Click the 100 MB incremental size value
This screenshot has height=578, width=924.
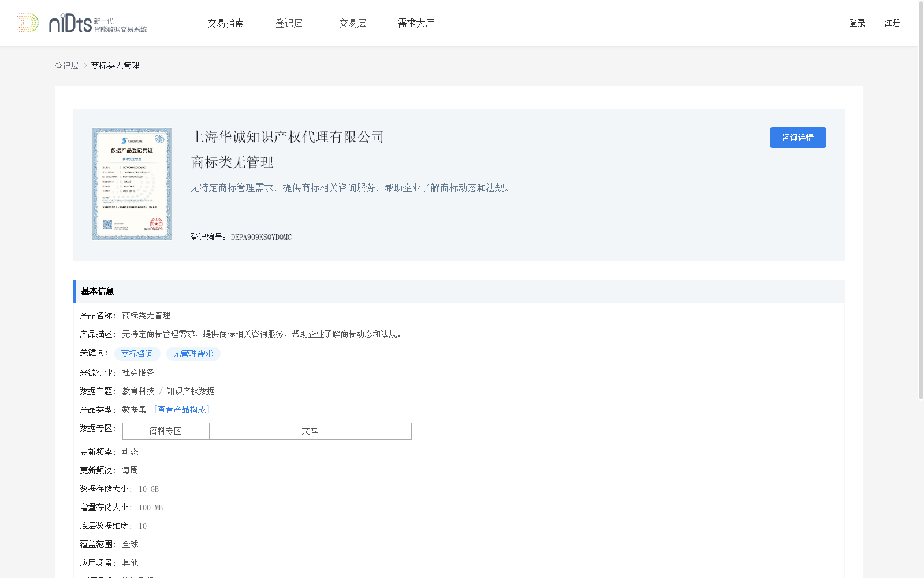[151, 507]
